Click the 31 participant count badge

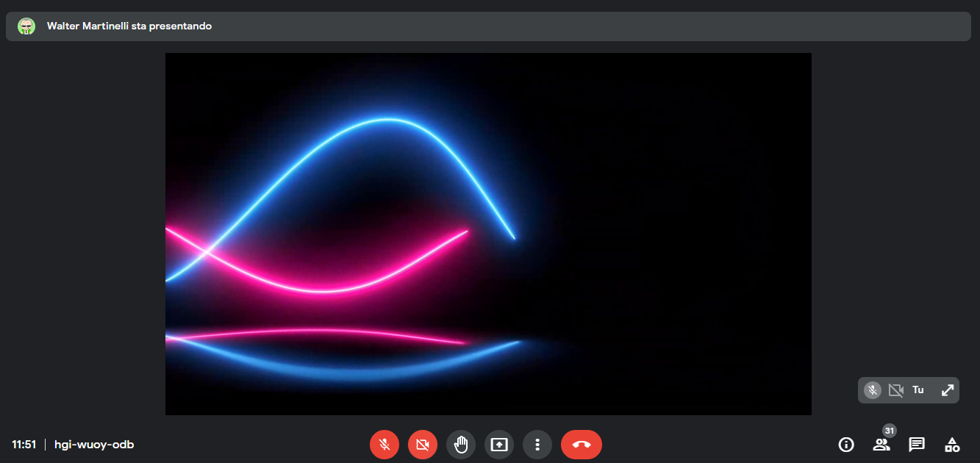coord(890,431)
